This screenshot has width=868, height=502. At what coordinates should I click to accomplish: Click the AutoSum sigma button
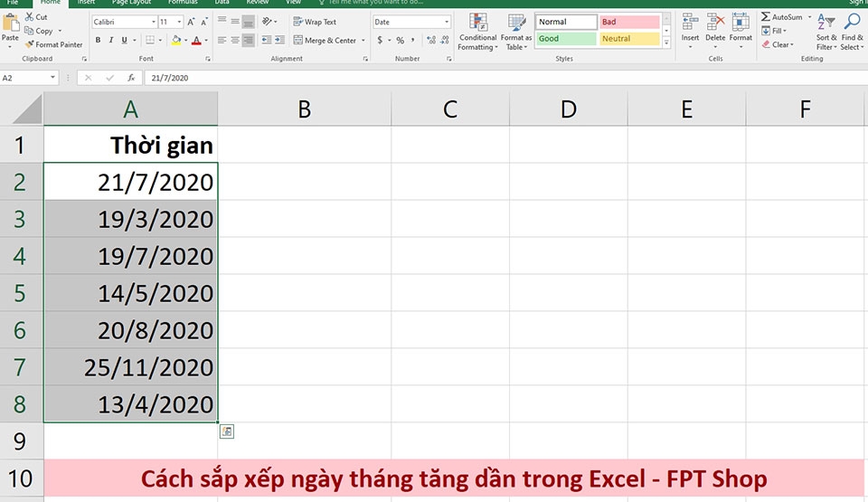point(781,17)
